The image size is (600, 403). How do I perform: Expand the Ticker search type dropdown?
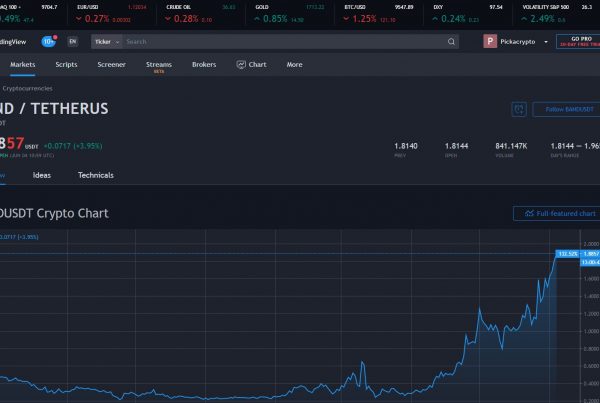(106, 41)
